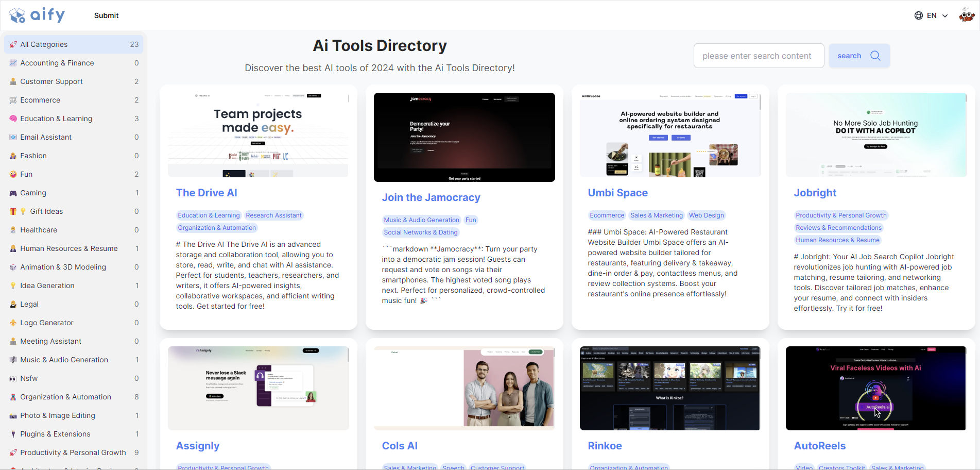Click the Jobright preview thumbnail
This screenshot has height=470, width=980.
click(876, 135)
